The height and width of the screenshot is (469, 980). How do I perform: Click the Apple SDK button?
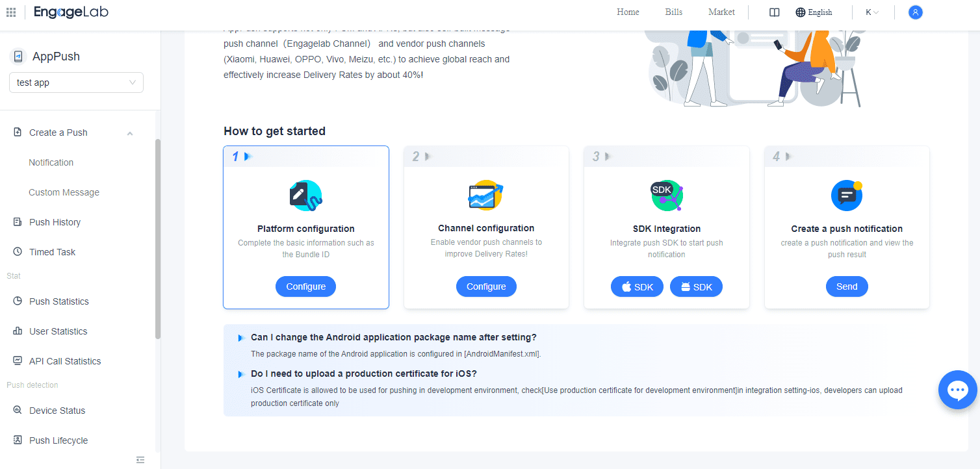click(x=637, y=286)
